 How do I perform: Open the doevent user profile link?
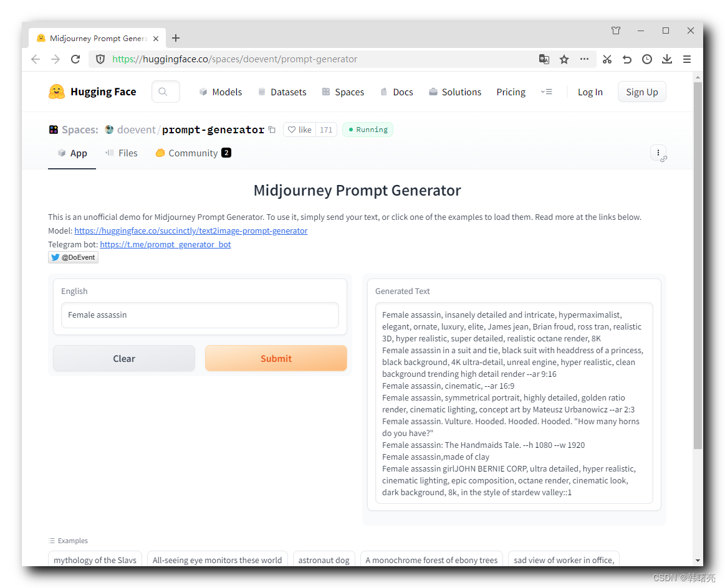pos(137,130)
